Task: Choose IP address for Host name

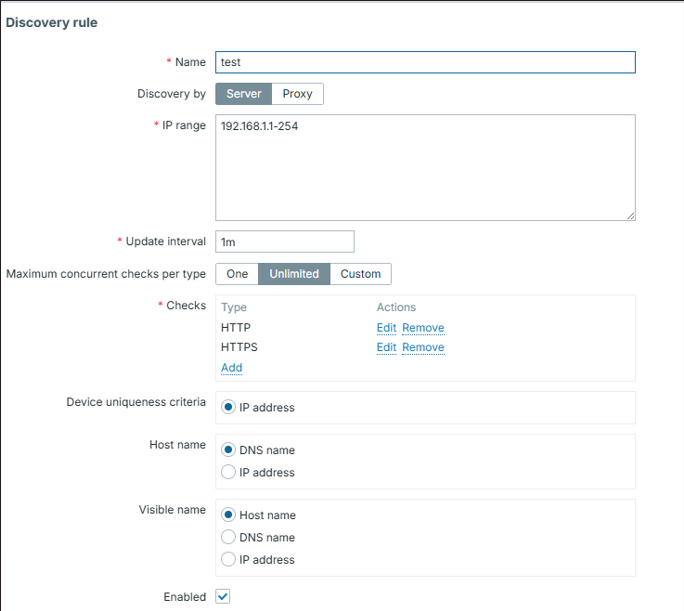Action: (x=229, y=473)
